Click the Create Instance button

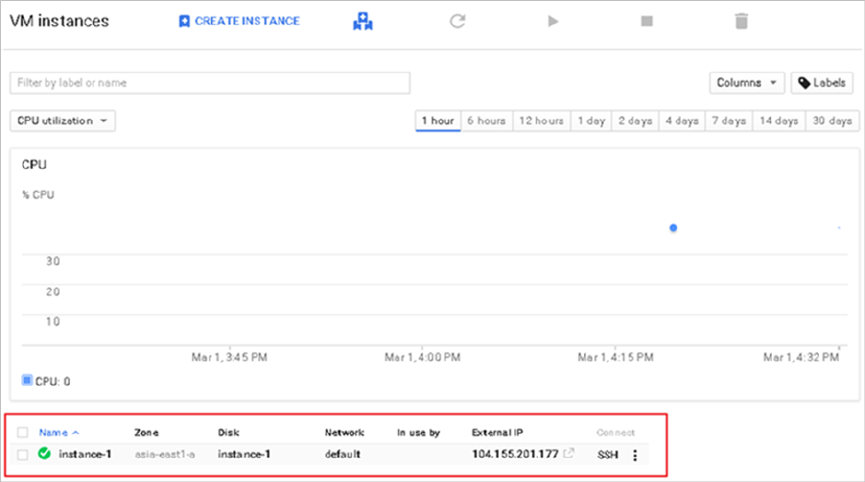click(239, 20)
